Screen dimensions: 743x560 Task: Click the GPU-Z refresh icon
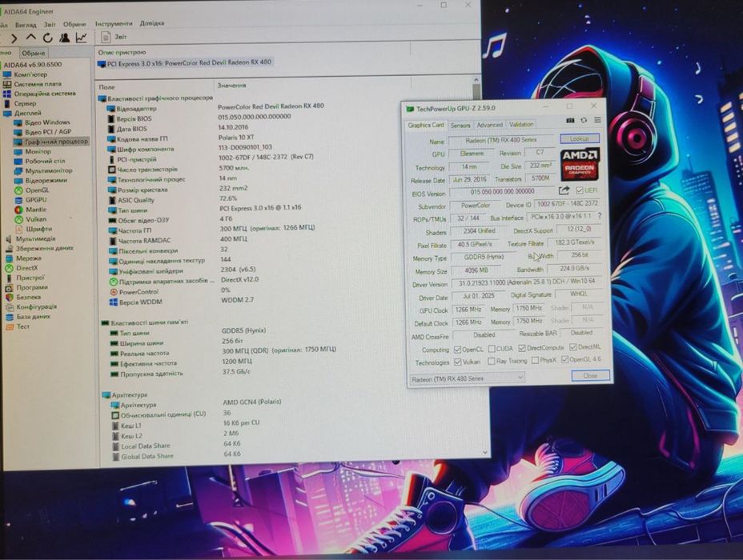coord(584,121)
